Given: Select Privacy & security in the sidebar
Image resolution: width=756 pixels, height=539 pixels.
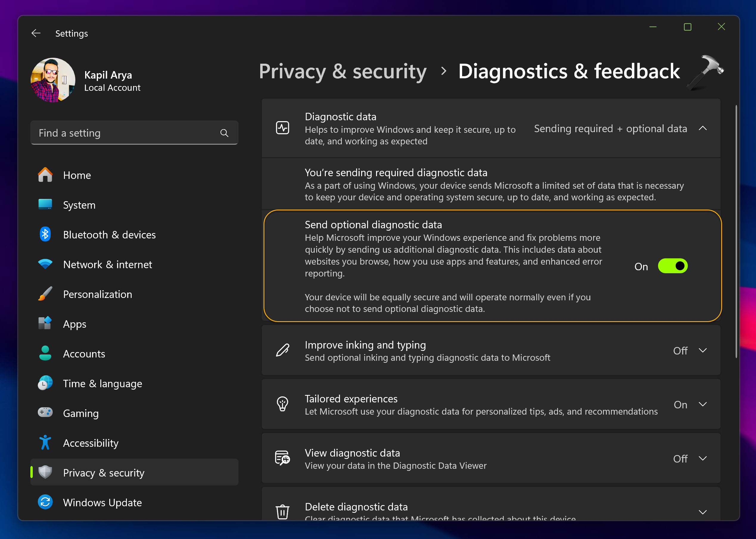Looking at the screenshot, I should point(103,472).
